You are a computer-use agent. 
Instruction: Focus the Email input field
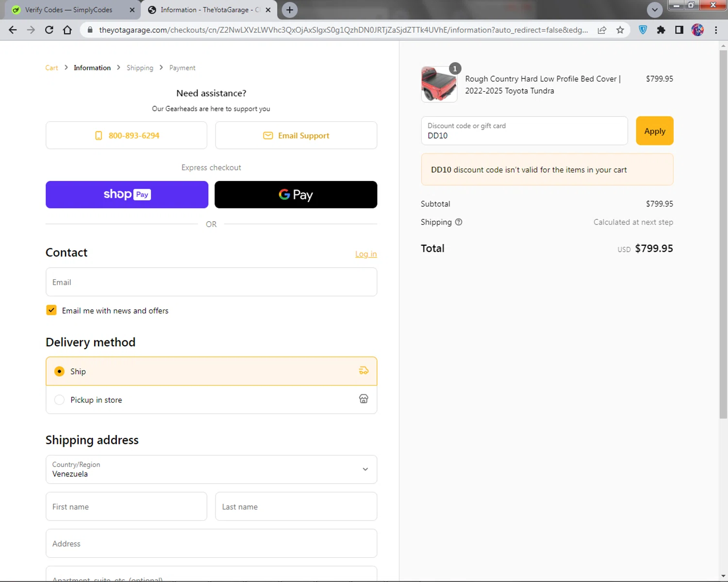tap(211, 282)
